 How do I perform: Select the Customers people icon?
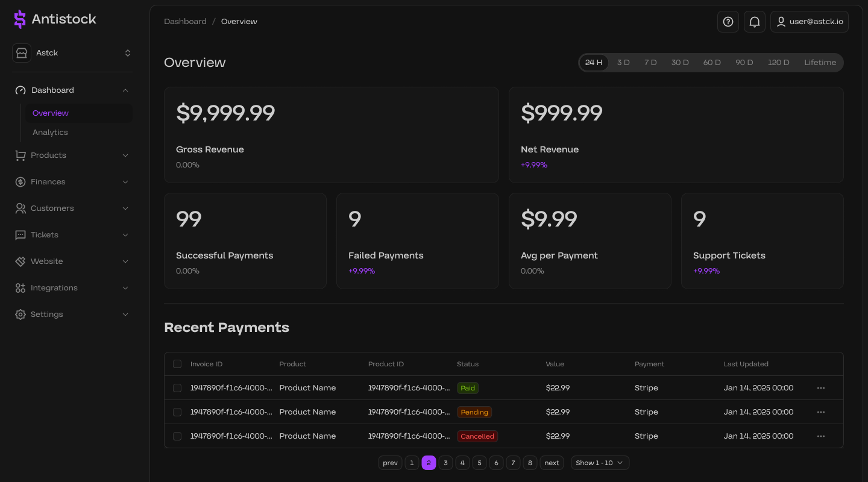click(x=20, y=208)
